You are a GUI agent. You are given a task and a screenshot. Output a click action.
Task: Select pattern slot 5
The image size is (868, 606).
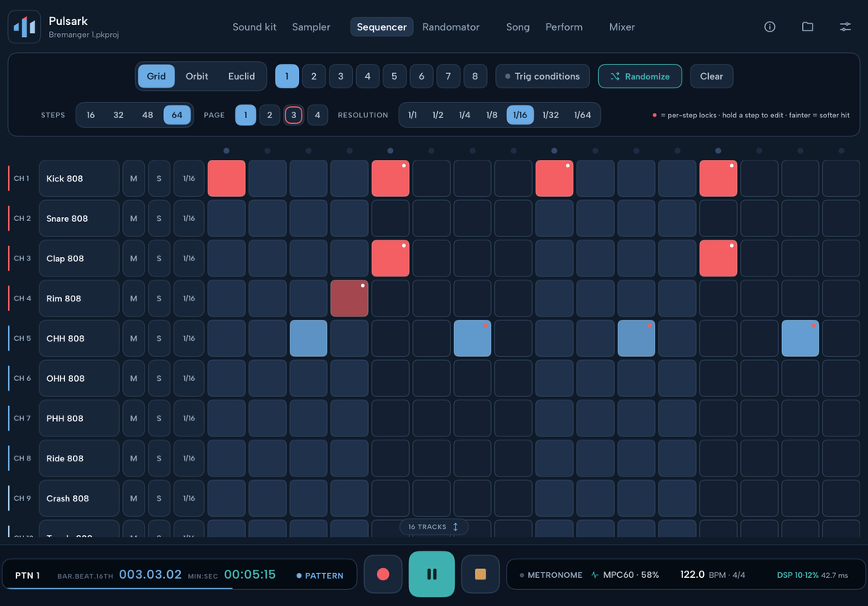[394, 76]
